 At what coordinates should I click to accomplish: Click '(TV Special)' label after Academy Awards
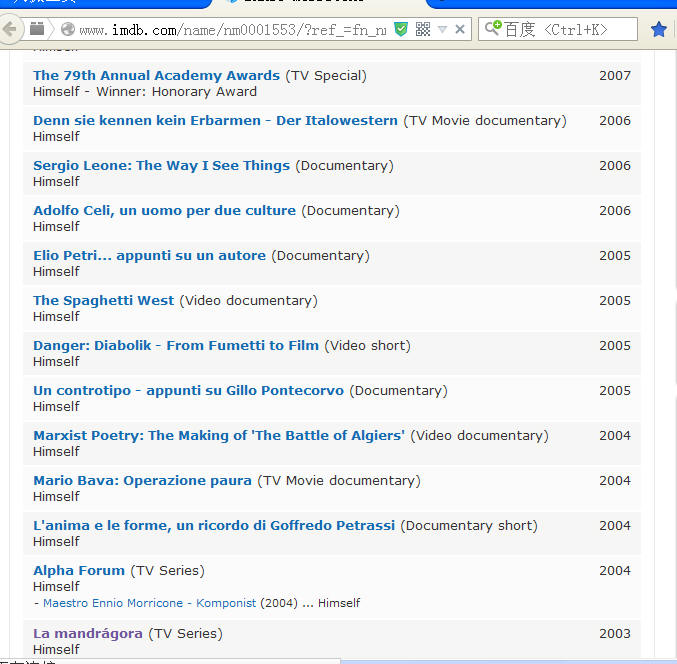pyautogui.click(x=326, y=76)
